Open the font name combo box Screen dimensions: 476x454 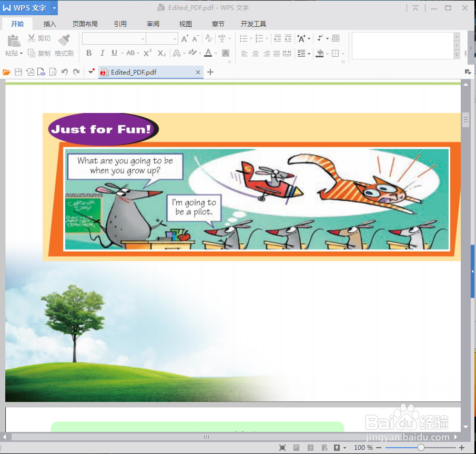click(x=114, y=39)
